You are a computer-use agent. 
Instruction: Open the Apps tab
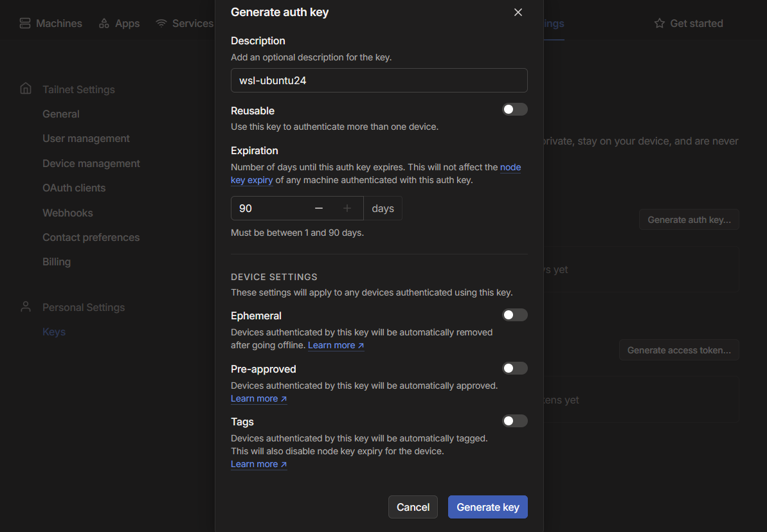click(120, 23)
